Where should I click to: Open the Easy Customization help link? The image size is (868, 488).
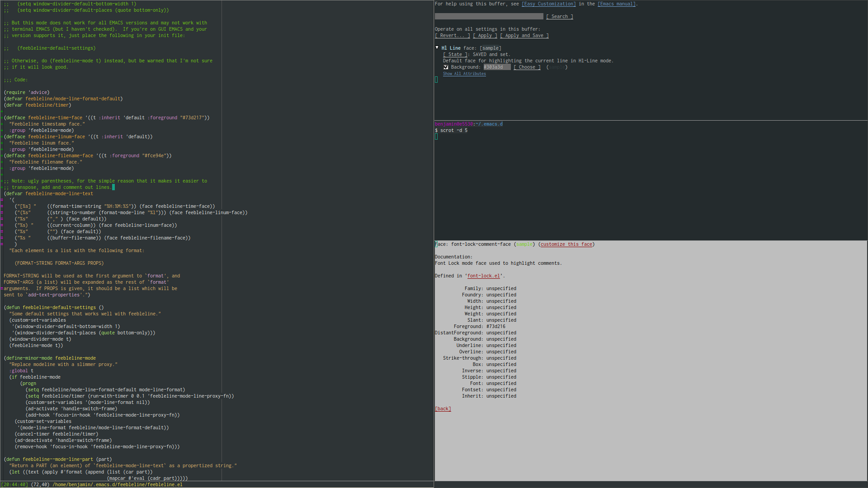(x=548, y=4)
